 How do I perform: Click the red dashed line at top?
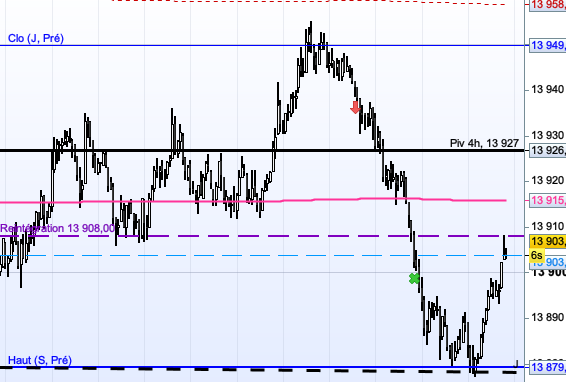[x=309, y=2]
